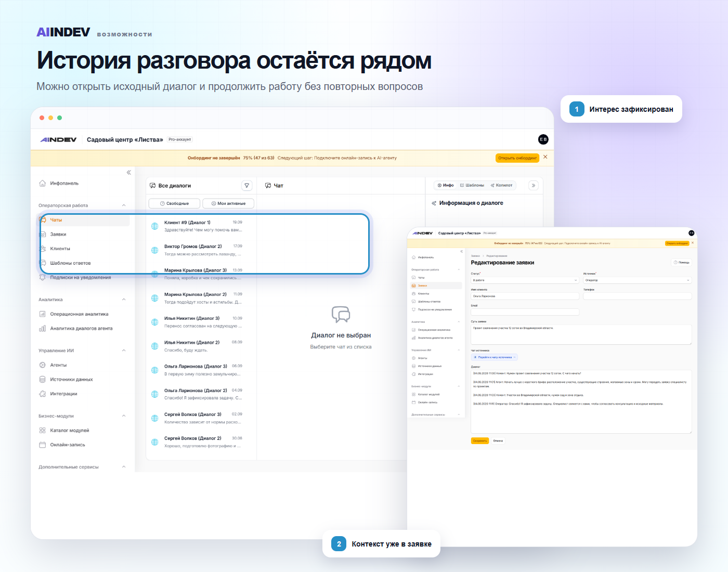The height and width of the screenshot is (572, 728).
Task: Click the Каталог модулей grid icon
Action: (43, 431)
